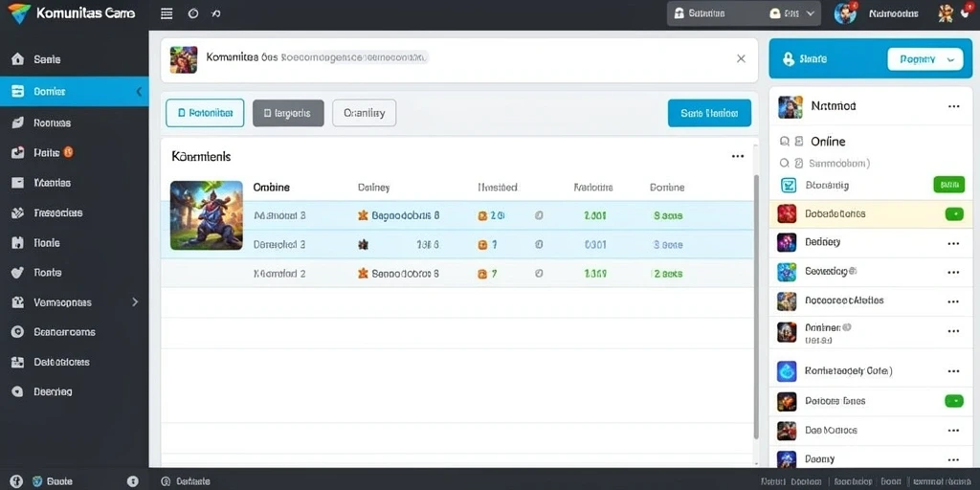Open the round user avatar in top bar
This screenshot has width=980, height=490.
[845, 13]
